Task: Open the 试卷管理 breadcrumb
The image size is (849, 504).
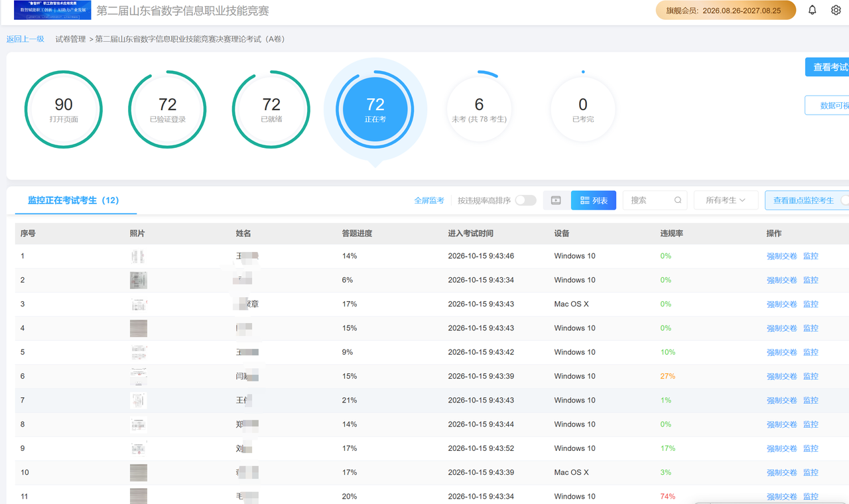Action: coord(70,39)
